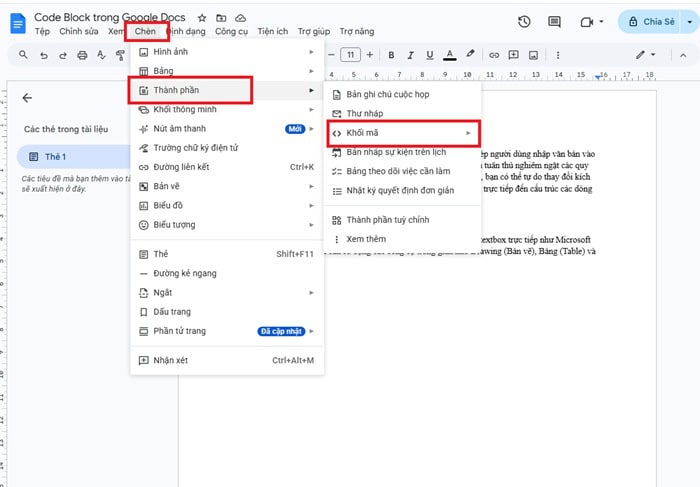Print the document

82,55
